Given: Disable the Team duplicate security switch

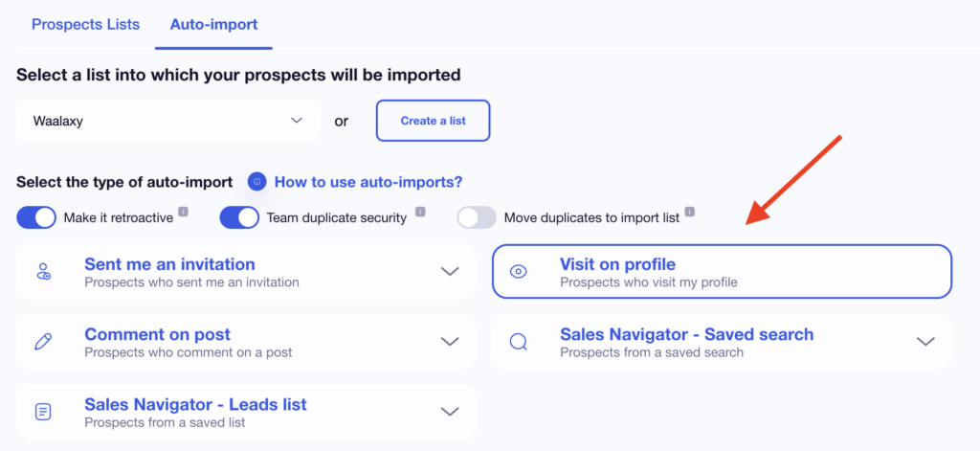Looking at the screenshot, I should [x=239, y=217].
